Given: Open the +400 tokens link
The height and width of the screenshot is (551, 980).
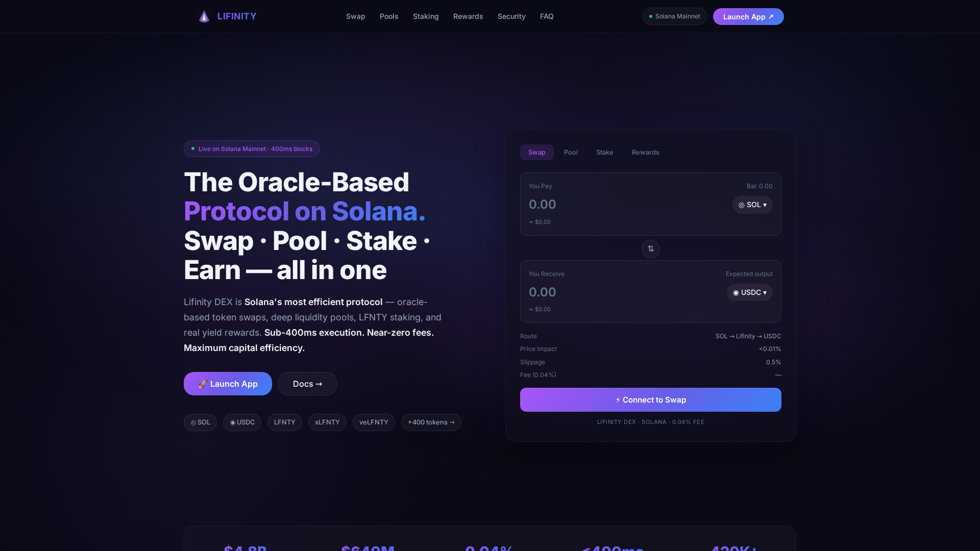Looking at the screenshot, I should point(431,422).
